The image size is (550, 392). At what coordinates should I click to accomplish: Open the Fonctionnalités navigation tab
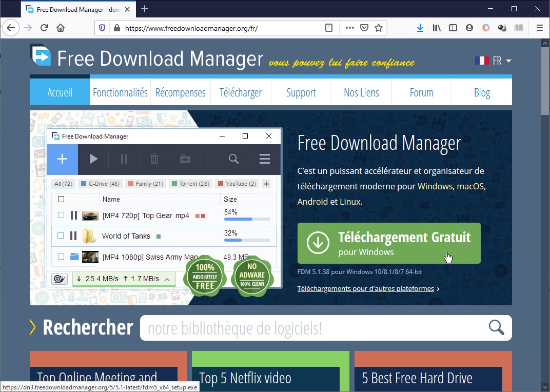120,93
